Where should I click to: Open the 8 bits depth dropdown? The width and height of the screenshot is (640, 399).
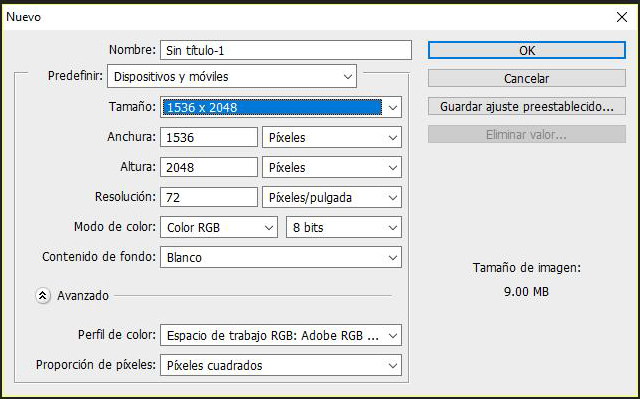(x=344, y=227)
